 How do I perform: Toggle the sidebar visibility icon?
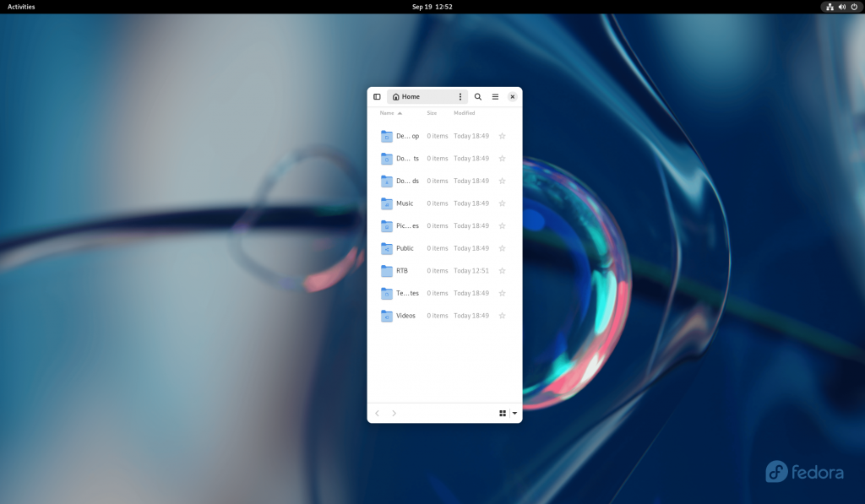coord(377,96)
